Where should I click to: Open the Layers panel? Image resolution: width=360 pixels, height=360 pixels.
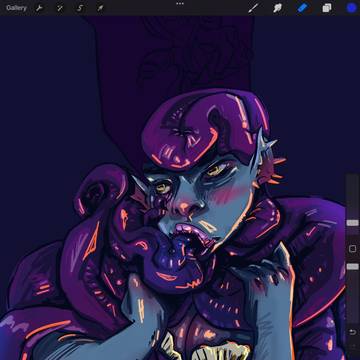tap(327, 8)
